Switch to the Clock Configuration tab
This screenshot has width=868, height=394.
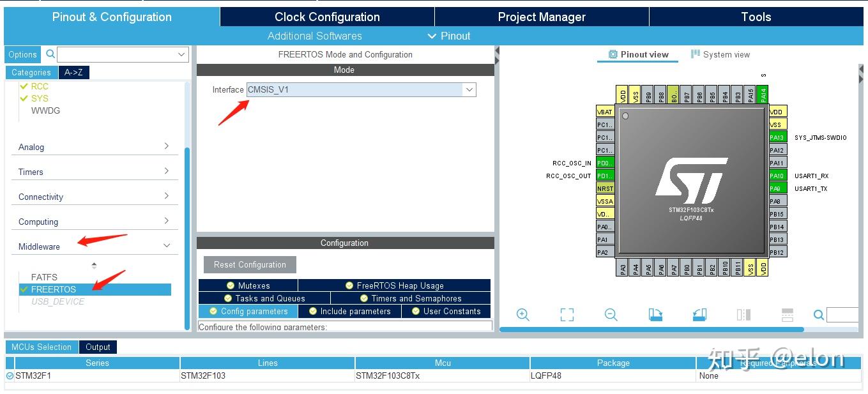[326, 17]
